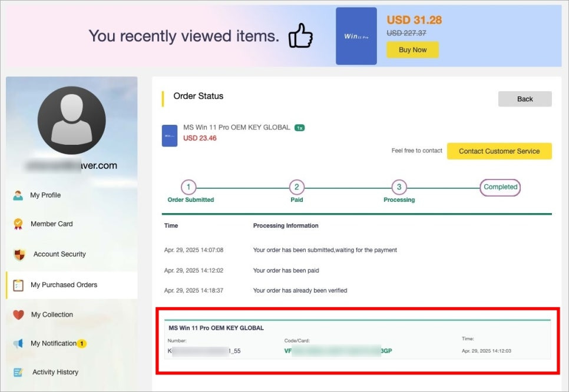Click the struck-through USD 227.37 price

406,33
